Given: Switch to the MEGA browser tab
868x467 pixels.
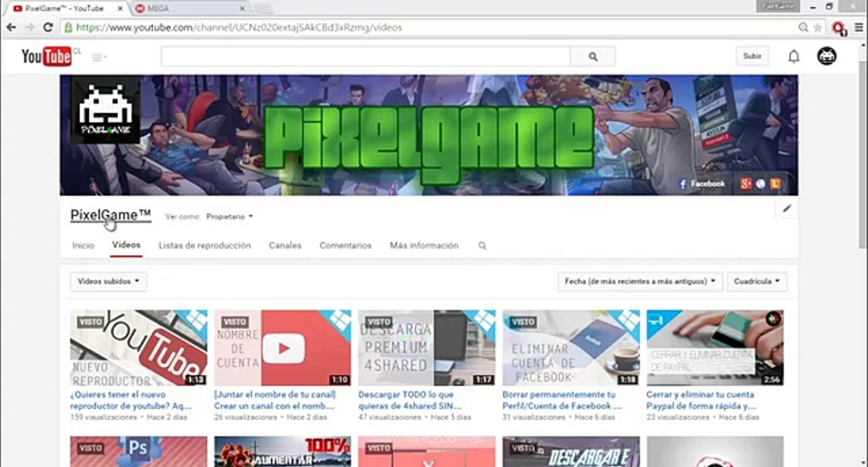Looking at the screenshot, I should point(188,8).
